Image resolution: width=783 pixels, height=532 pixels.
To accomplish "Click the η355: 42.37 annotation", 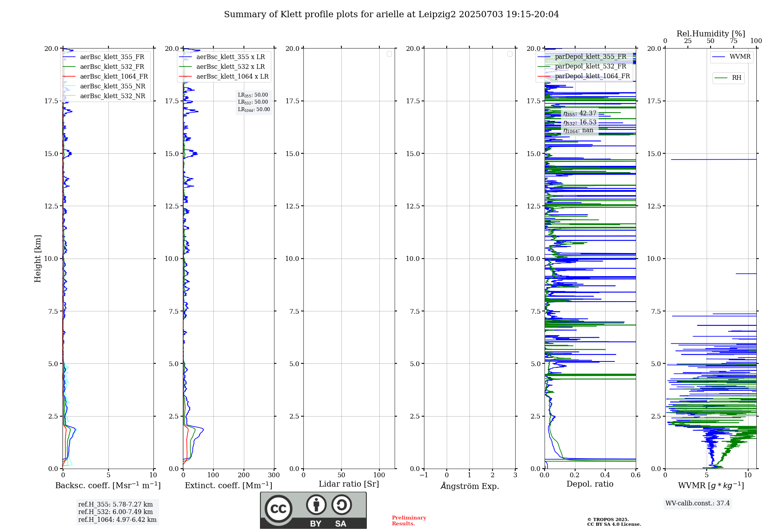I will coord(580,113).
